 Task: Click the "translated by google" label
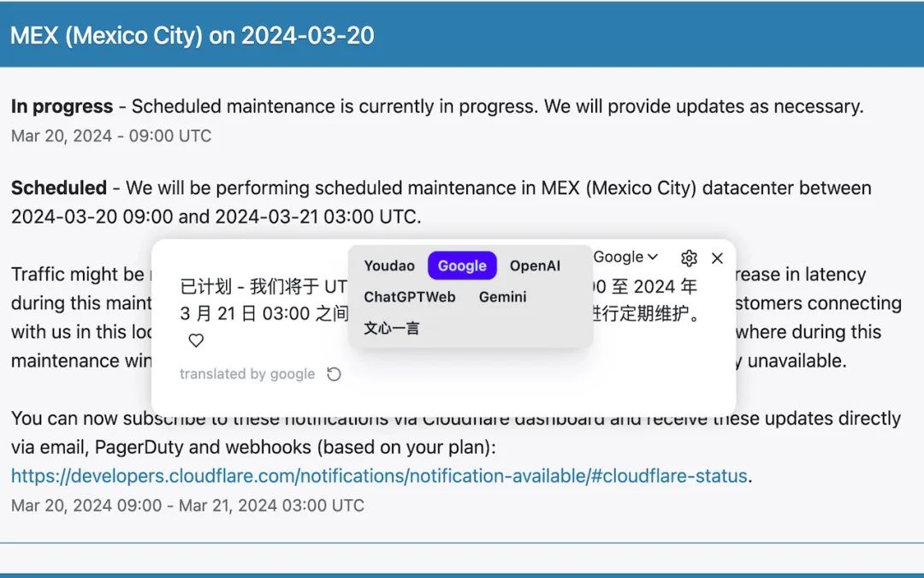pos(247,374)
